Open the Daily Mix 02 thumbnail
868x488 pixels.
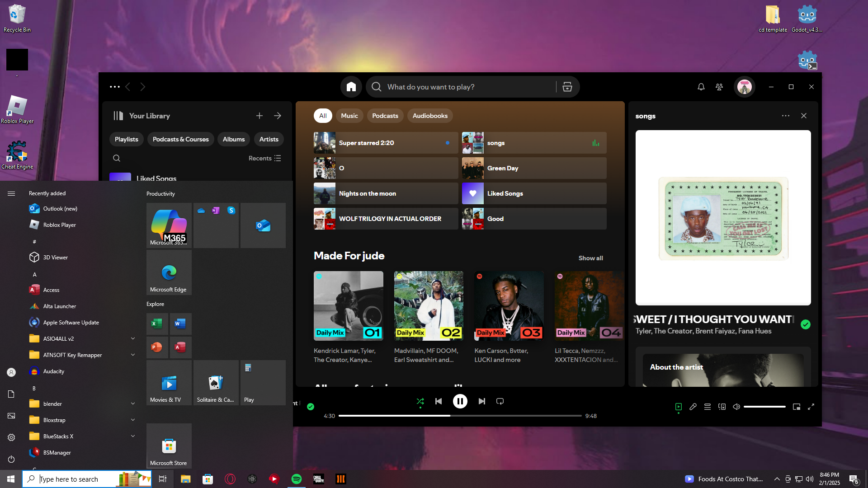[x=429, y=306]
